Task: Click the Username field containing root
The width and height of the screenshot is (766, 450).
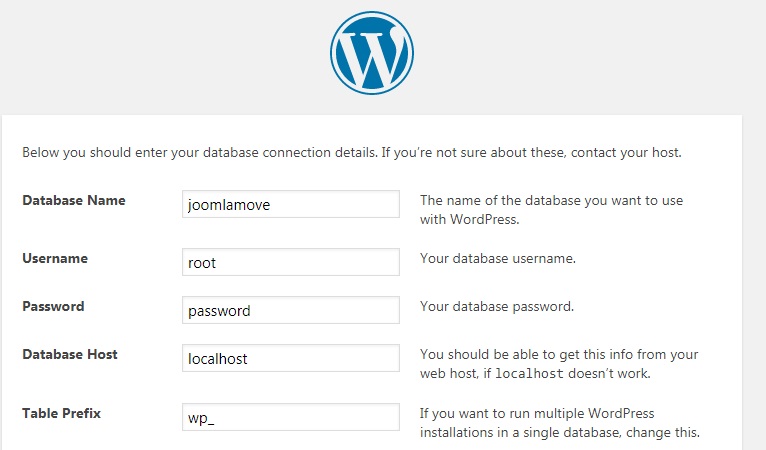Action: pos(291,262)
